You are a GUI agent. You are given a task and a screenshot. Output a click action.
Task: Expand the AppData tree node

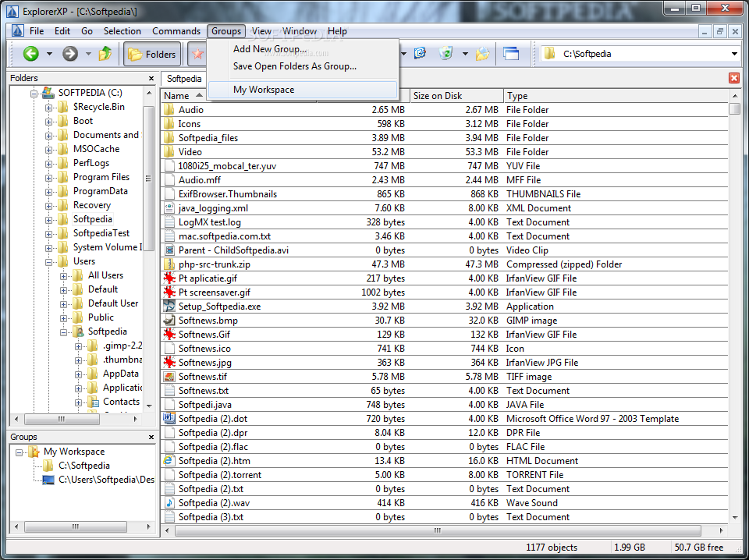tap(78, 374)
